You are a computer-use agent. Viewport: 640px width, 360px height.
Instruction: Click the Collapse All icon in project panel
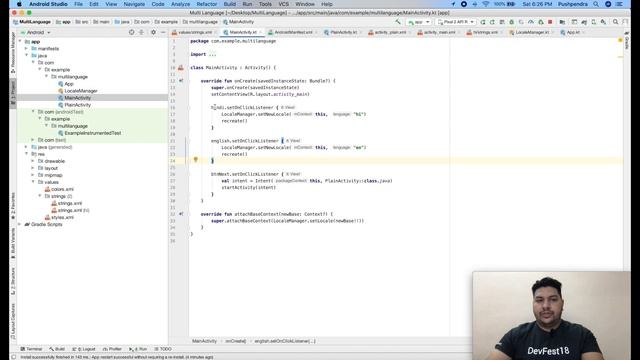pos(141,32)
